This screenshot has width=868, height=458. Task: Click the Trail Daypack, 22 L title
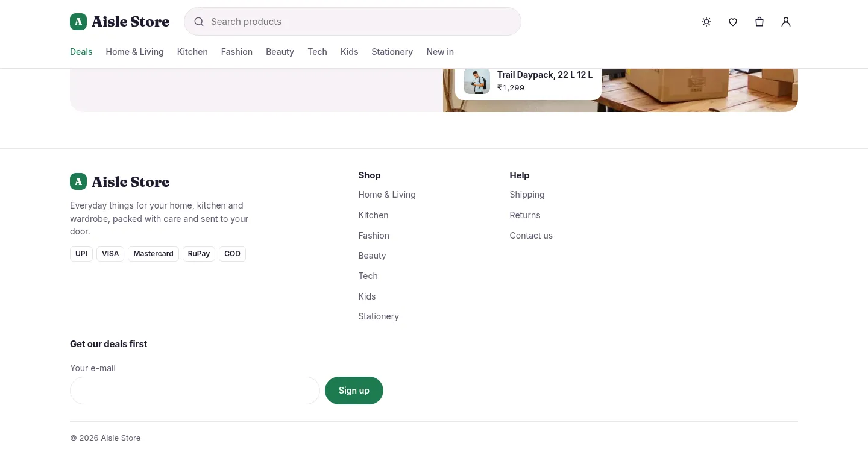[x=545, y=75]
